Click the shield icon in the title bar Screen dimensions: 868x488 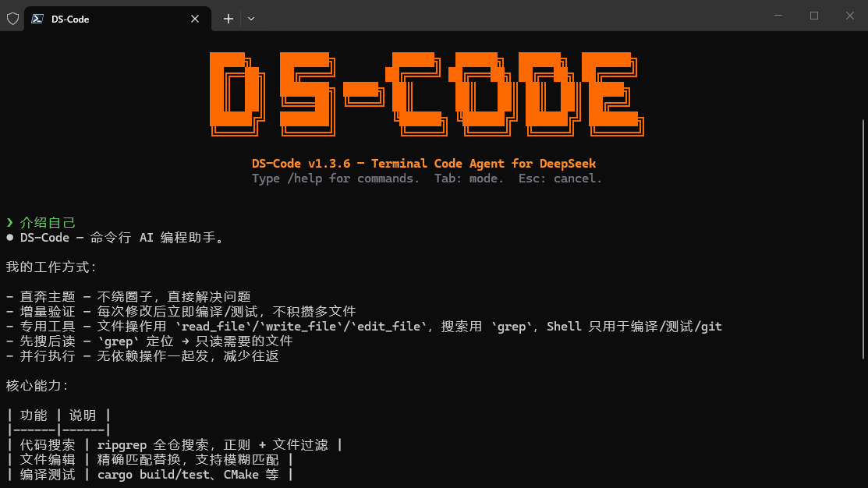(12, 19)
